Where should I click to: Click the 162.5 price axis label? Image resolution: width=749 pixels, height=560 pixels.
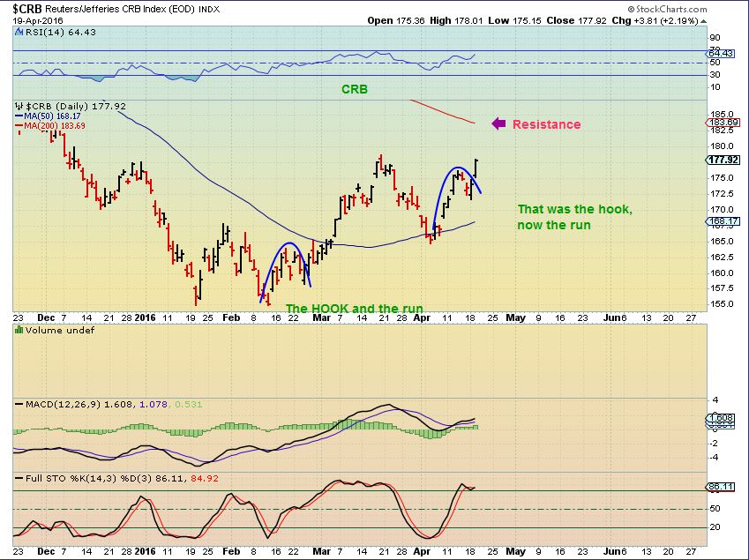click(x=722, y=257)
